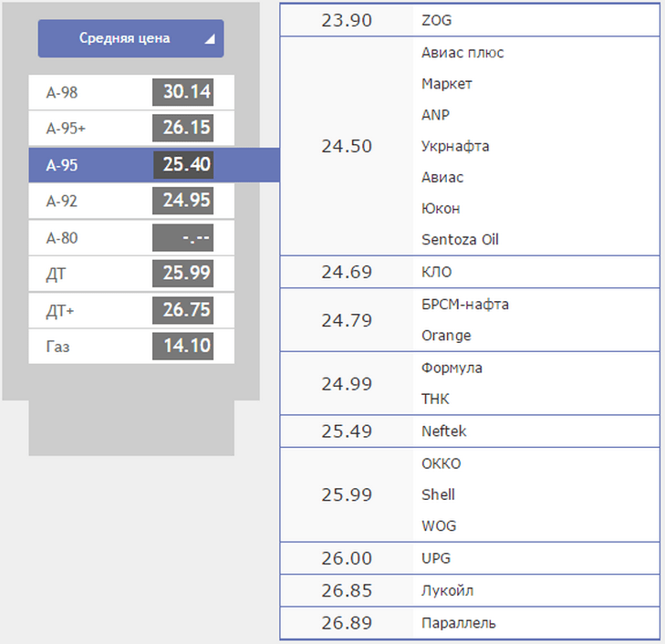Click the 30.14 price value
Image resolution: width=665 pixels, height=644 pixels.
point(182,92)
